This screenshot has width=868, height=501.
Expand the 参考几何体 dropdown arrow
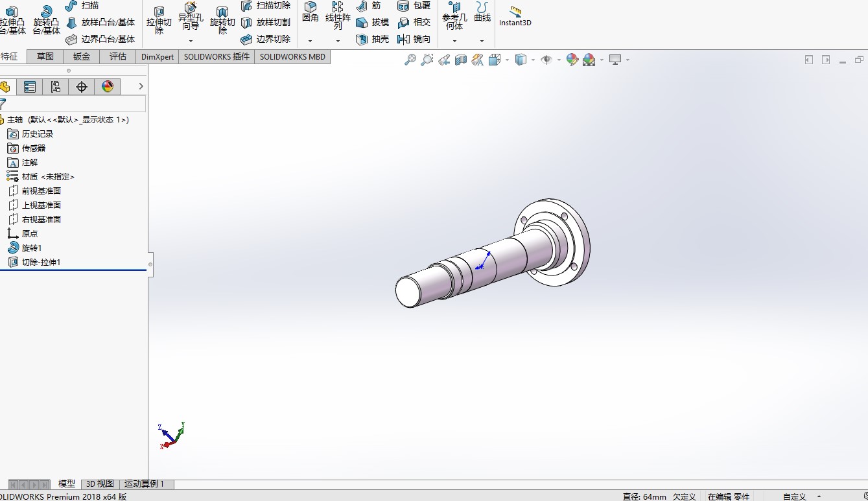[x=454, y=41]
